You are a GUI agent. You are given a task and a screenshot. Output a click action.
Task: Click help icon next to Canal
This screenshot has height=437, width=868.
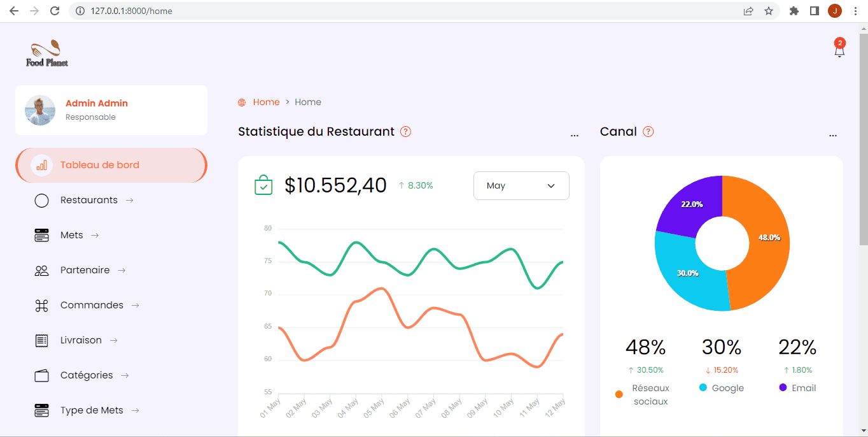pos(648,132)
